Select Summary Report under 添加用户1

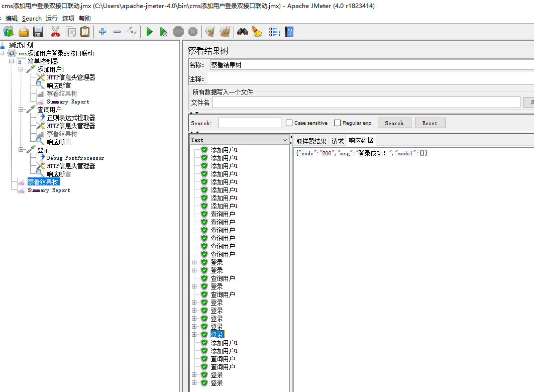[68, 102]
